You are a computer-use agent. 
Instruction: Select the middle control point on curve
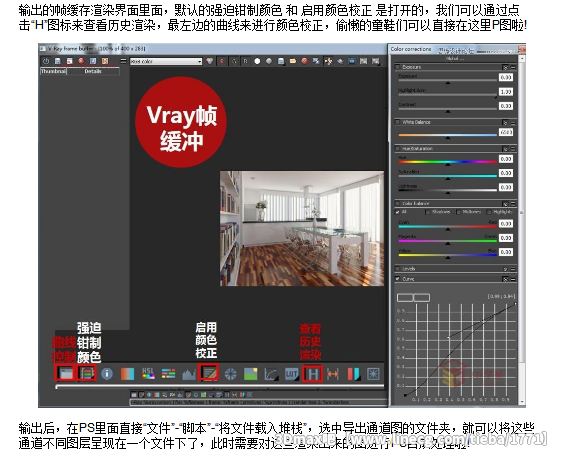[448, 337]
